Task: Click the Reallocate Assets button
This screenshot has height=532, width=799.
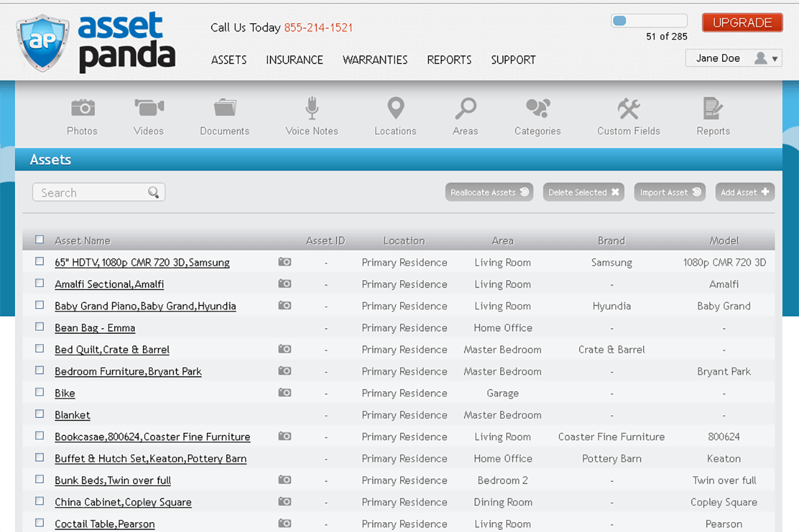Action: (489, 192)
